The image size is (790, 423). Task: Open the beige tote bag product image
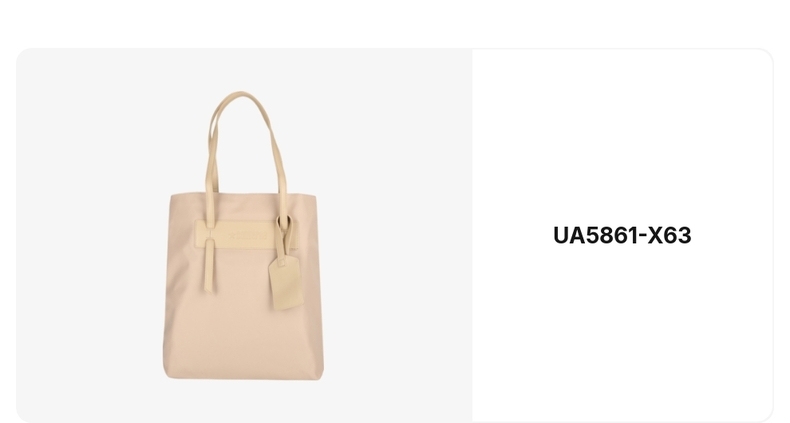click(244, 236)
